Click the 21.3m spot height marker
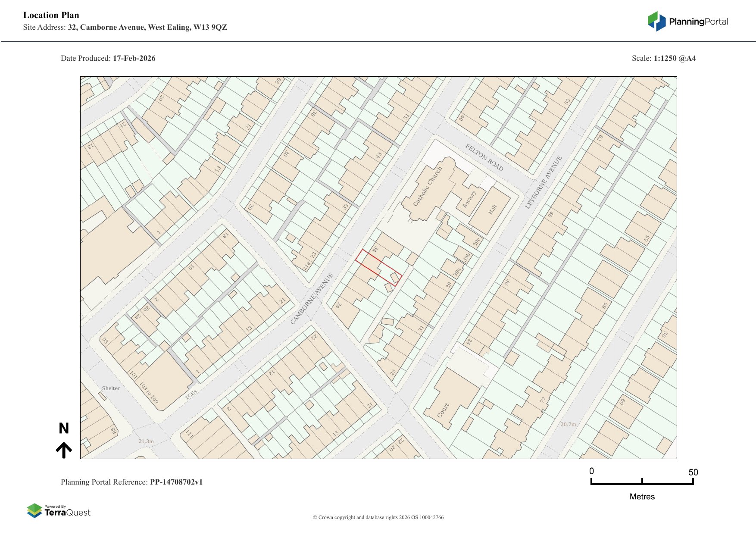The image size is (756, 535). click(146, 441)
